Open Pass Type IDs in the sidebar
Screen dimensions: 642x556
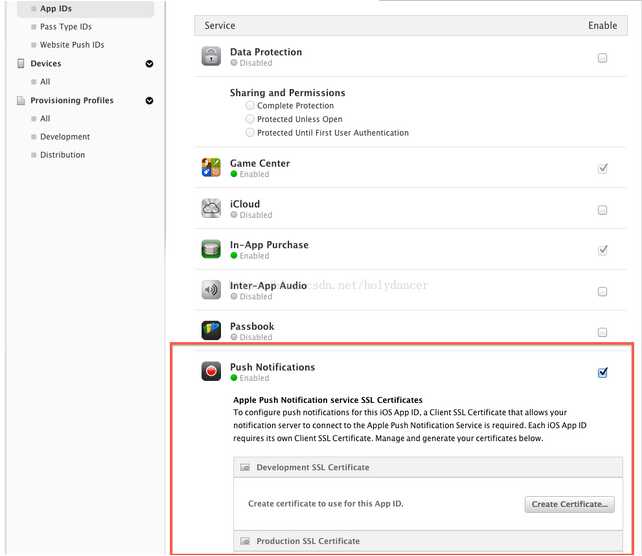click(x=66, y=27)
